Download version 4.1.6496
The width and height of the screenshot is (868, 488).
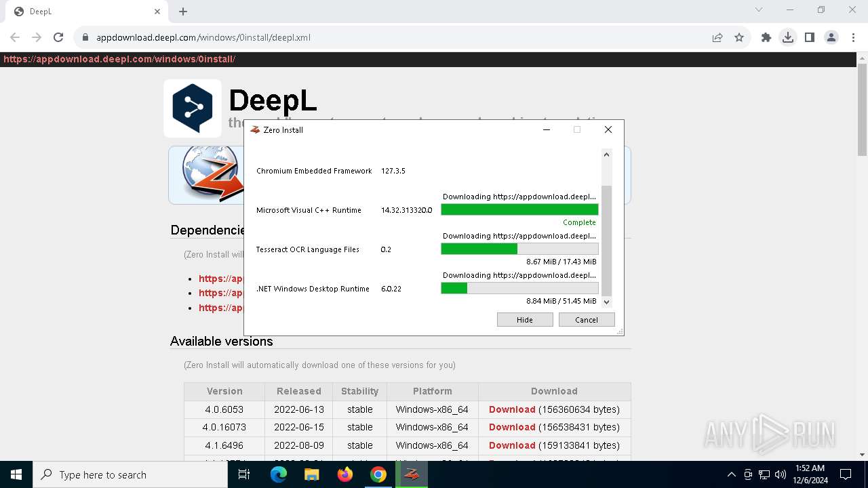coord(512,445)
